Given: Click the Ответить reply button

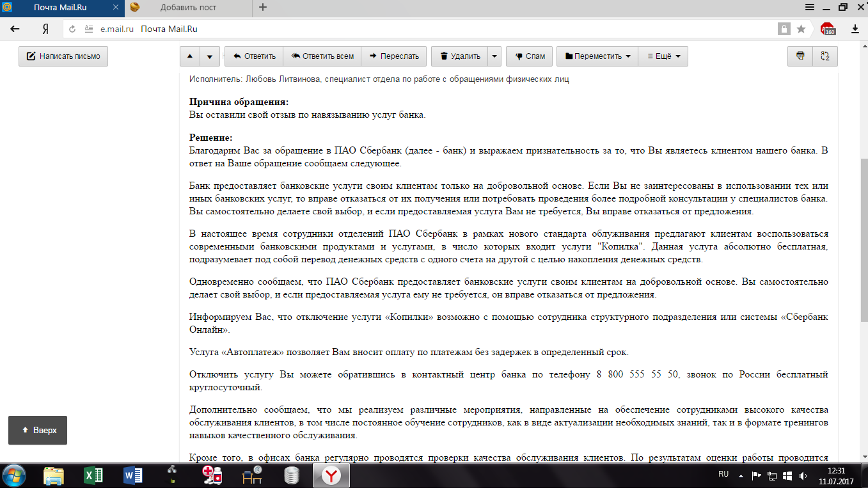Looking at the screenshot, I should click(x=254, y=56).
